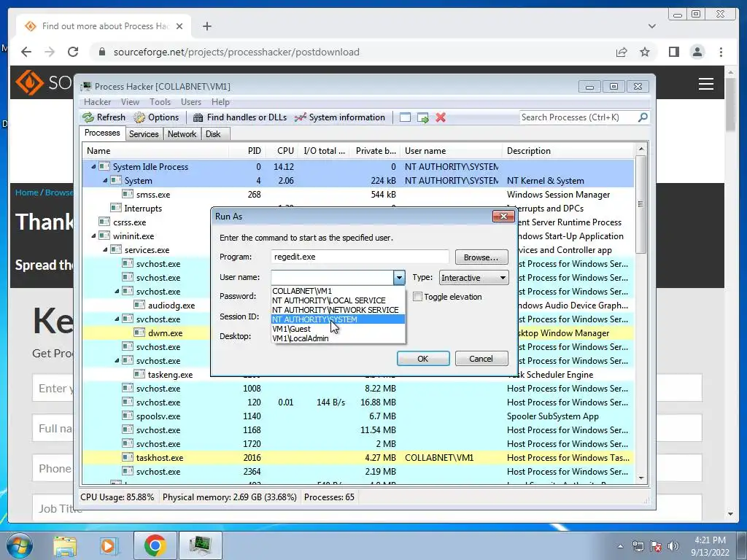Screen dimensions: 747x560
Task: Pick VM1\LocalAdmin from the user list
Action: [x=338, y=338]
